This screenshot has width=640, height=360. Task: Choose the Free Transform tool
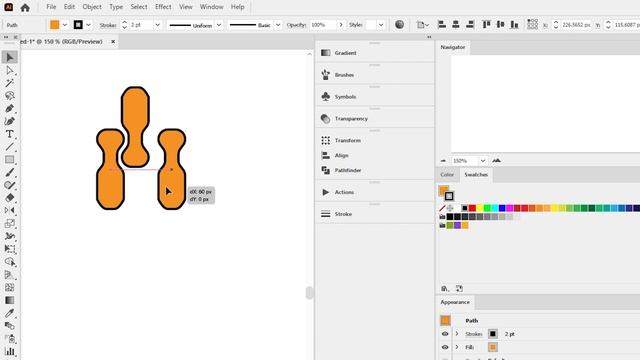click(10, 249)
